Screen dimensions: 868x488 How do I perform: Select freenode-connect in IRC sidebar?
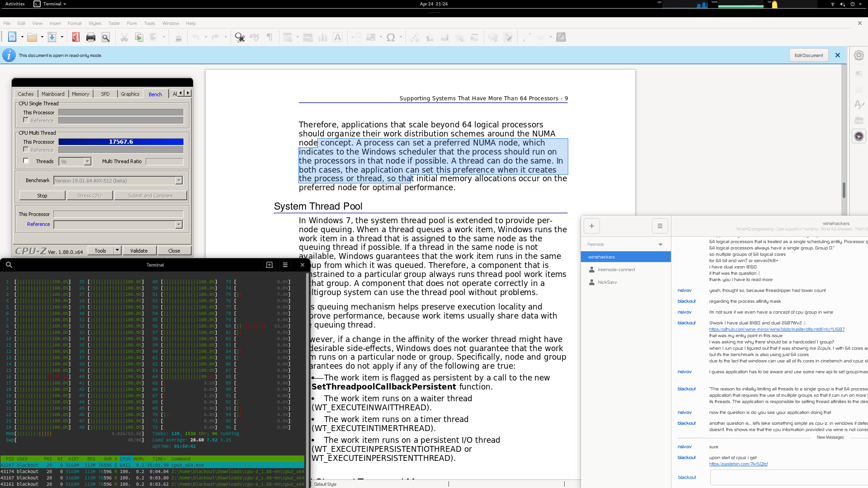(626, 269)
